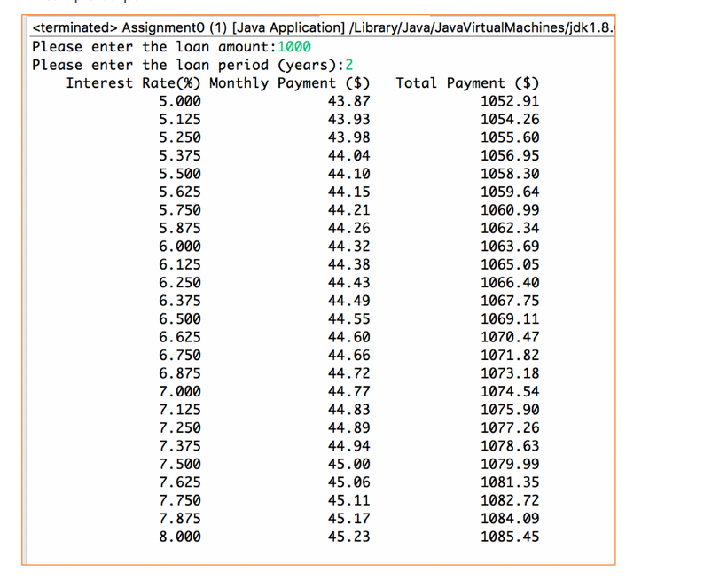Image resolution: width=704 pixels, height=588 pixels.
Task: Click the Total Payment ($) column header
Action: pos(467,83)
